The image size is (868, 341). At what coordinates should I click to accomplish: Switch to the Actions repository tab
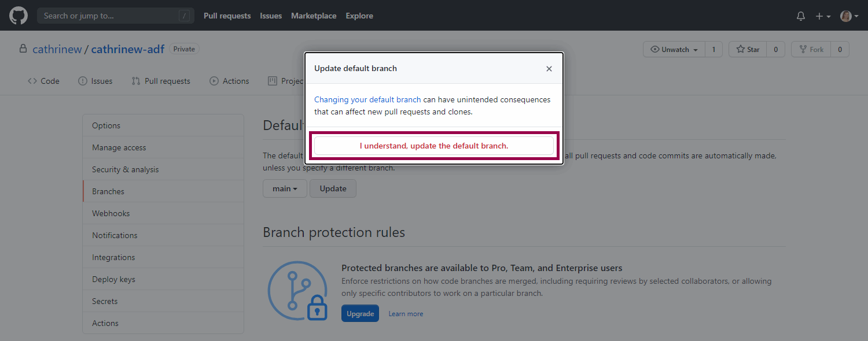click(x=230, y=81)
